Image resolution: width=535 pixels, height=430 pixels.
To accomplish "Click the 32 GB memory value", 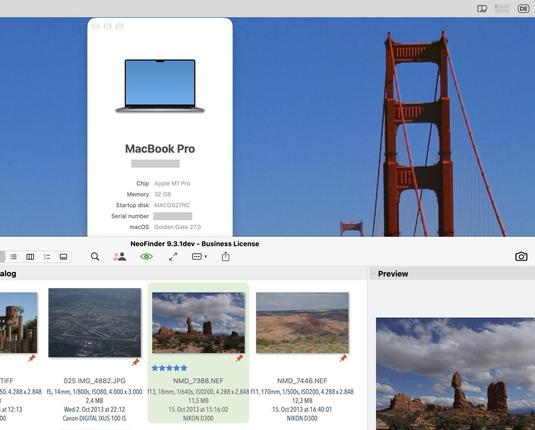I will (x=162, y=194).
